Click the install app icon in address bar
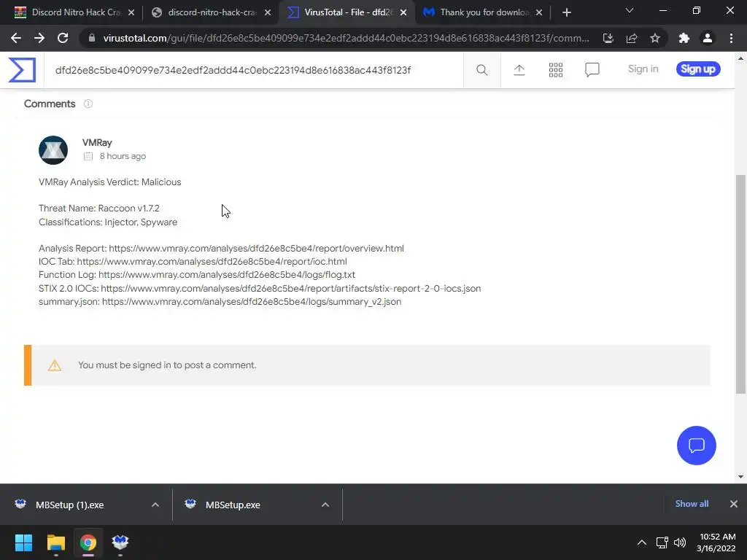747x560 pixels. (608, 38)
